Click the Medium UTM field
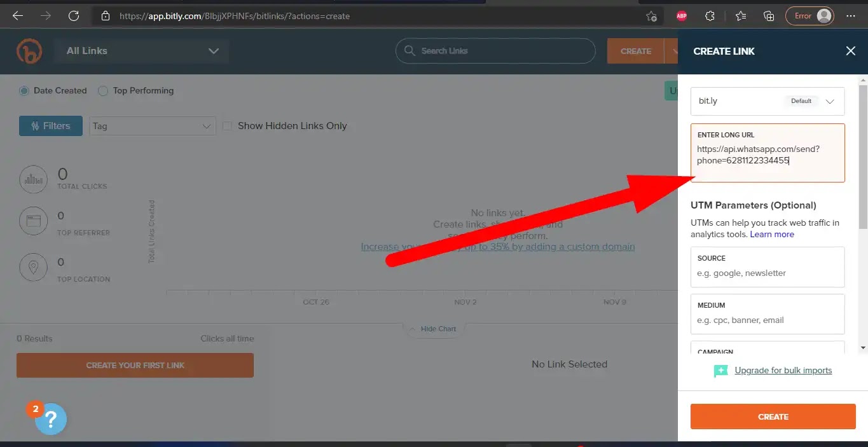Viewport: 868px width, 447px height. coord(768,314)
